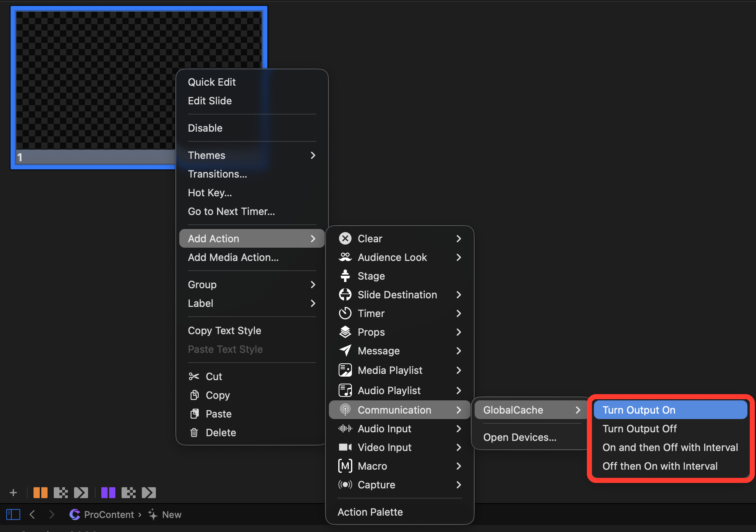Click the Audio Playlist icon

coord(345,390)
